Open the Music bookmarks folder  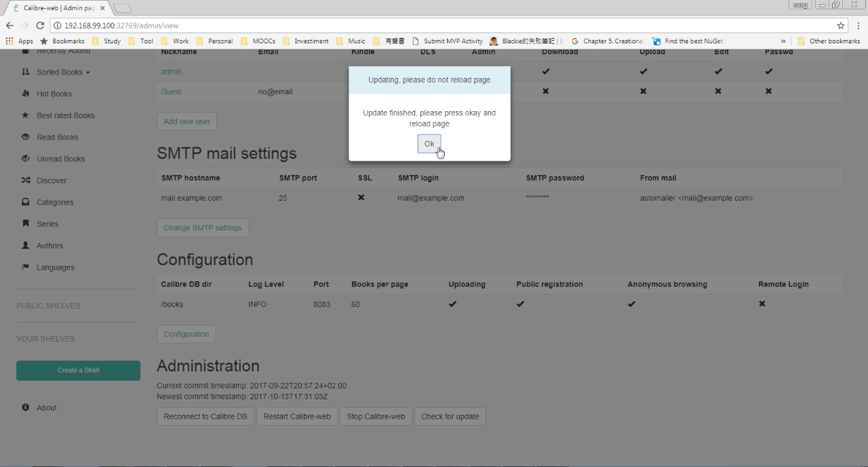pyautogui.click(x=351, y=41)
